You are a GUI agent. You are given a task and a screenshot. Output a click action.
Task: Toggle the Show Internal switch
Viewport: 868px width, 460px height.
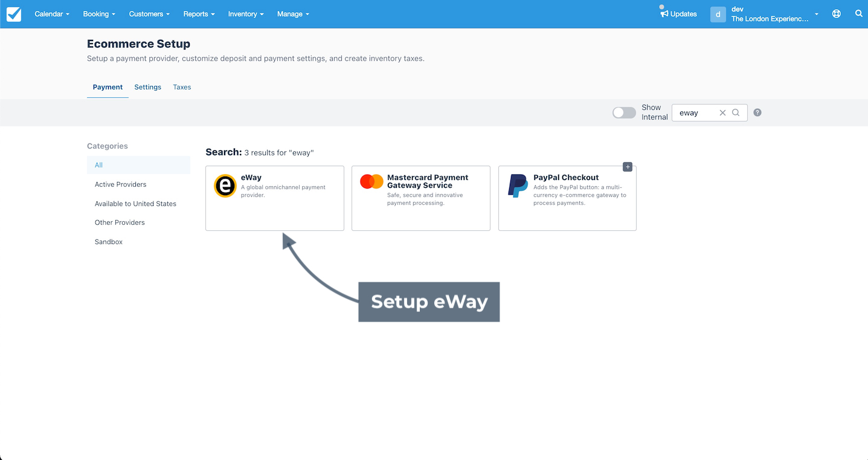[x=624, y=112]
